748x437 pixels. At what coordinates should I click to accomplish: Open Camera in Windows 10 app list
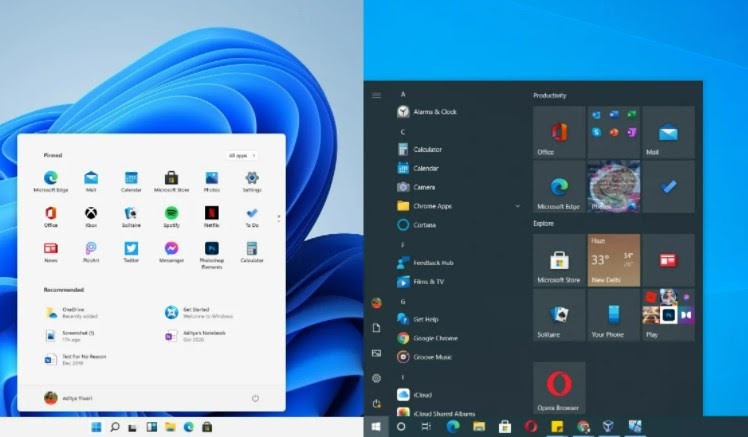pyautogui.click(x=416, y=187)
